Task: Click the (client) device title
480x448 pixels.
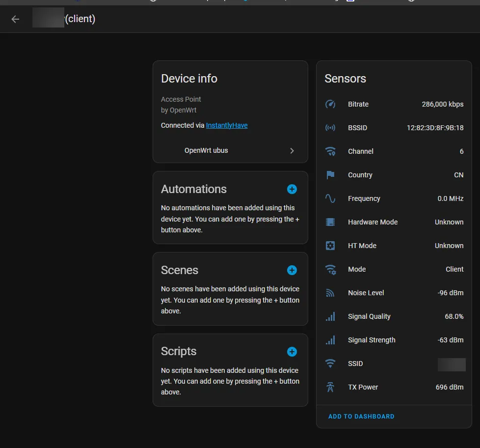Action: pyautogui.click(x=80, y=19)
